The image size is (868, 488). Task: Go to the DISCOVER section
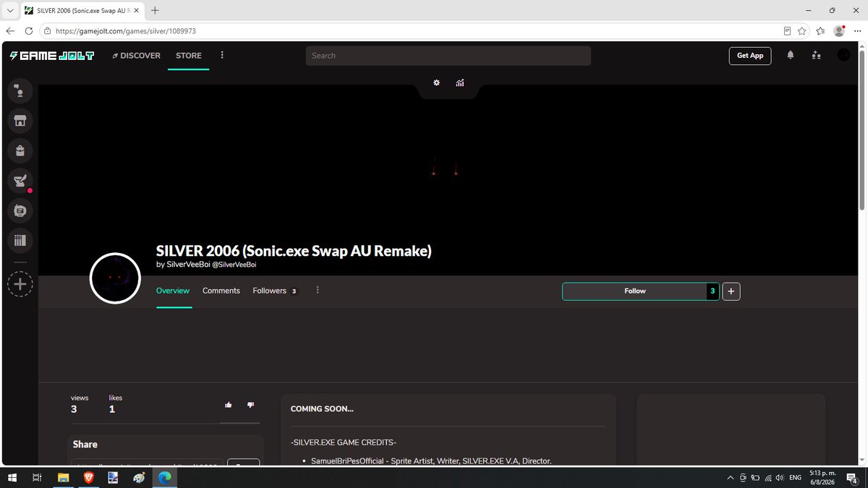click(136, 56)
